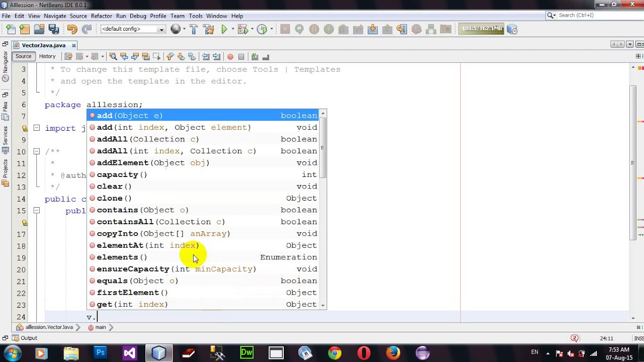The image size is (644, 362).
Task: Click the Comment lines icon
Action: (255, 56)
